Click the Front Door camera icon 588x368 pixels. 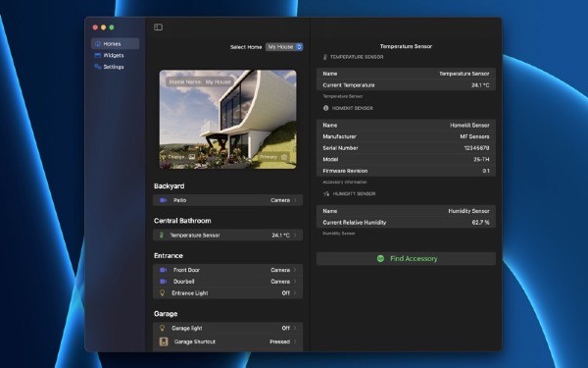click(x=163, y=270)
